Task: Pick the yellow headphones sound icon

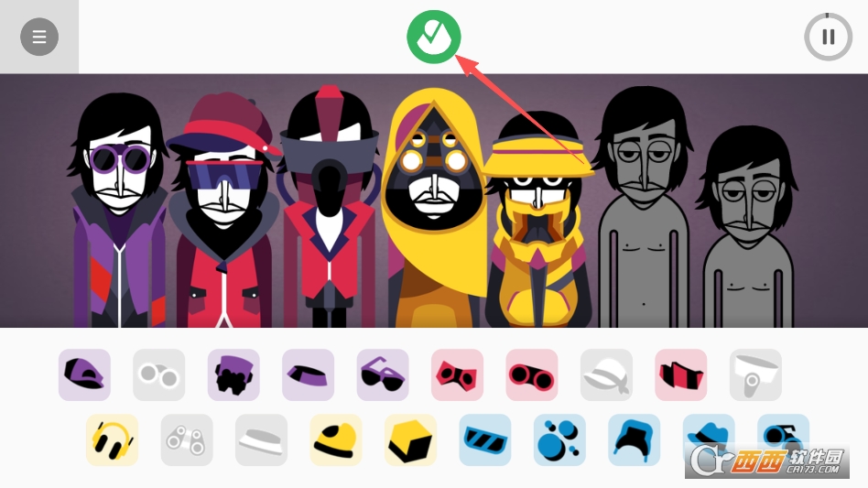Action: tap(113, 439)
